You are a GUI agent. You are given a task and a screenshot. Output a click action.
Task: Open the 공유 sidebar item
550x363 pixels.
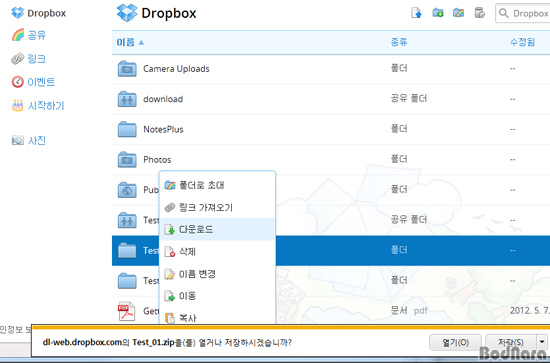tap(29, 35)
